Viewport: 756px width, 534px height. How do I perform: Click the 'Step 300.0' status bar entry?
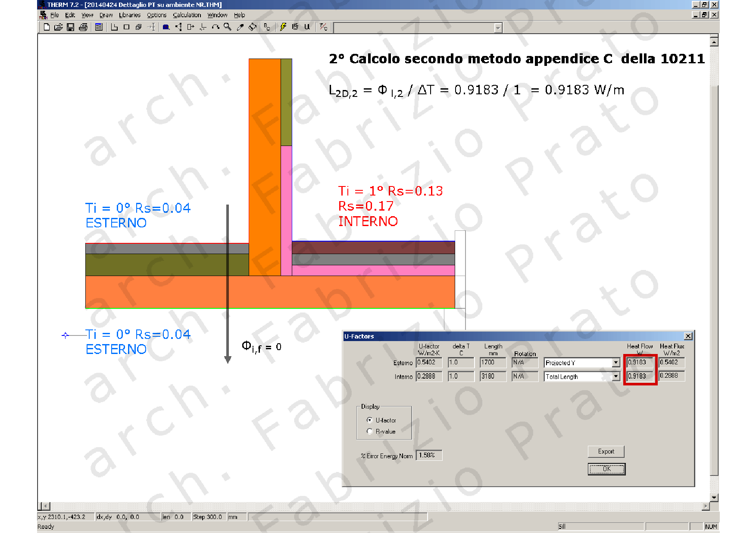[x=209, y=517]
